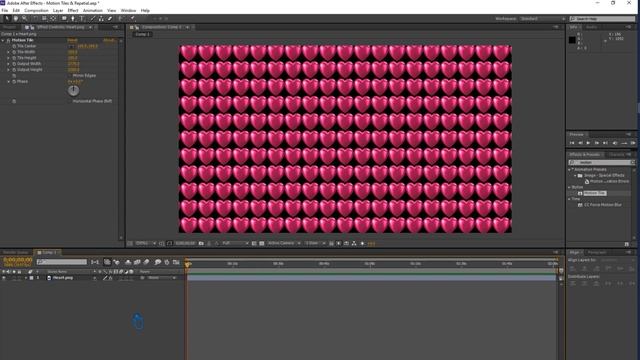
Task: Select the Eraser tool
Action: click(110, 18)
